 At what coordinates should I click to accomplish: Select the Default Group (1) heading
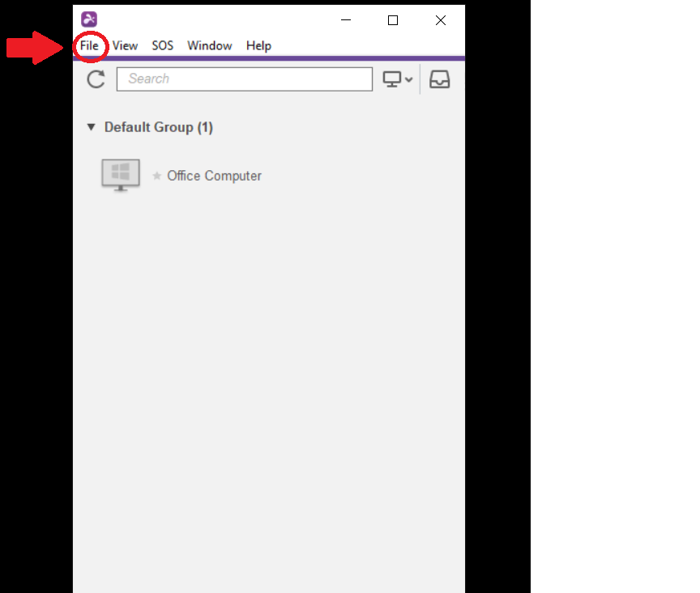coord(159,127)
